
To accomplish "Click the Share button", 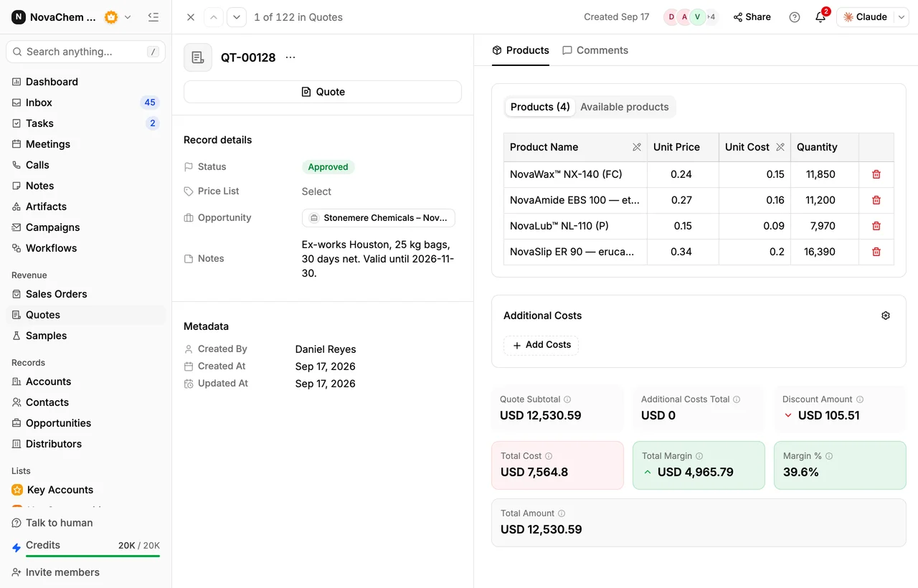I will click(x=752, y=17).
